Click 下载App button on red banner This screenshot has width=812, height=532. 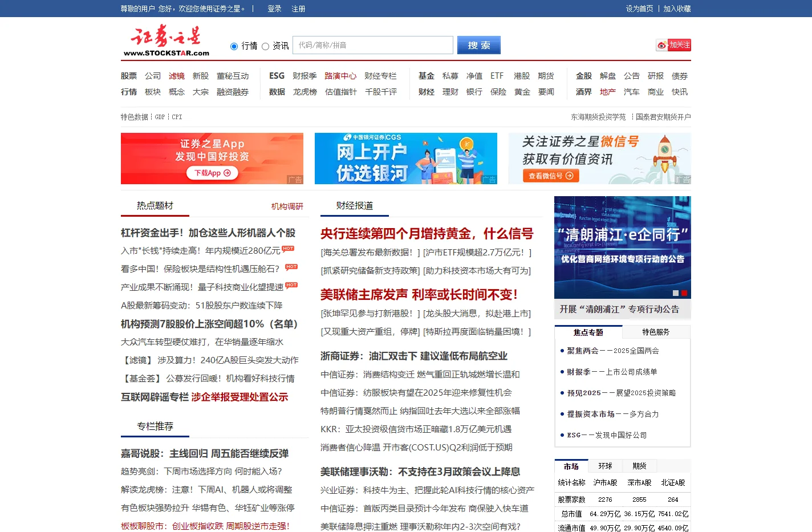tap(212, 173)
